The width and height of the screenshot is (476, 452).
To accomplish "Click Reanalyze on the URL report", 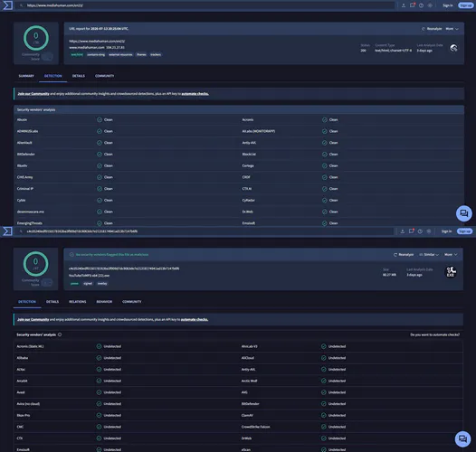I will click(432, 29).
